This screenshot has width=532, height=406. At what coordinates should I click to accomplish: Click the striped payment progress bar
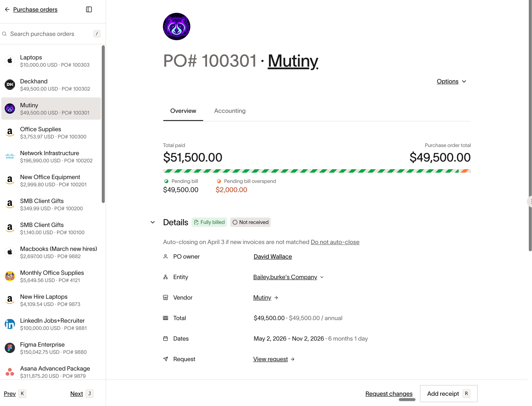tap(317, 171)
